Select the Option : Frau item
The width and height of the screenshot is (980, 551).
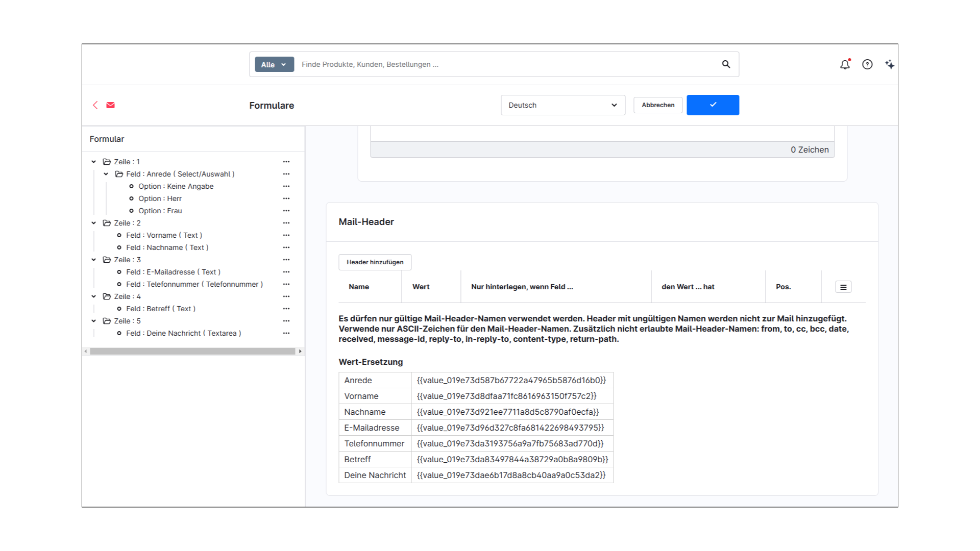pos(160,211)
